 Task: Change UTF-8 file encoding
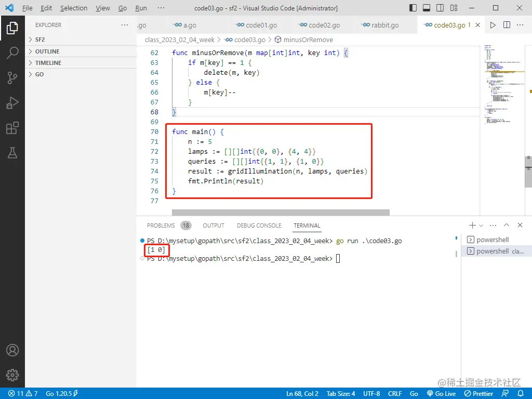[371, 394]
